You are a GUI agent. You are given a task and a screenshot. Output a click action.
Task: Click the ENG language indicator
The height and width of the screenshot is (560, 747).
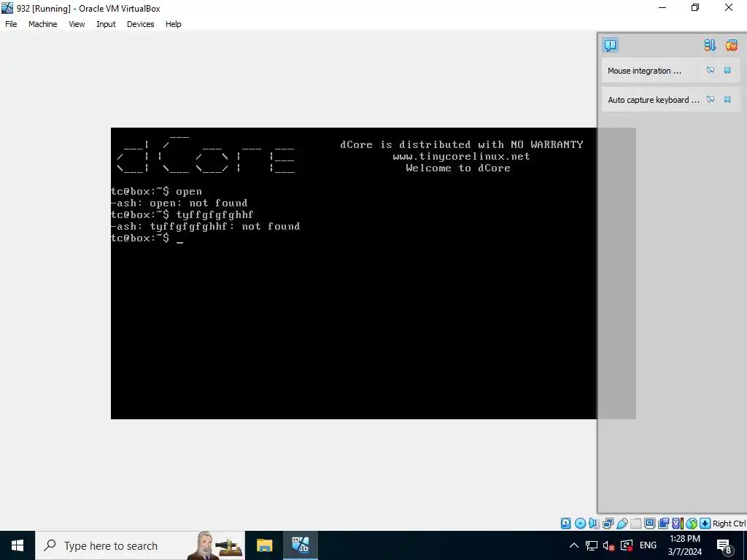(648, 545)
